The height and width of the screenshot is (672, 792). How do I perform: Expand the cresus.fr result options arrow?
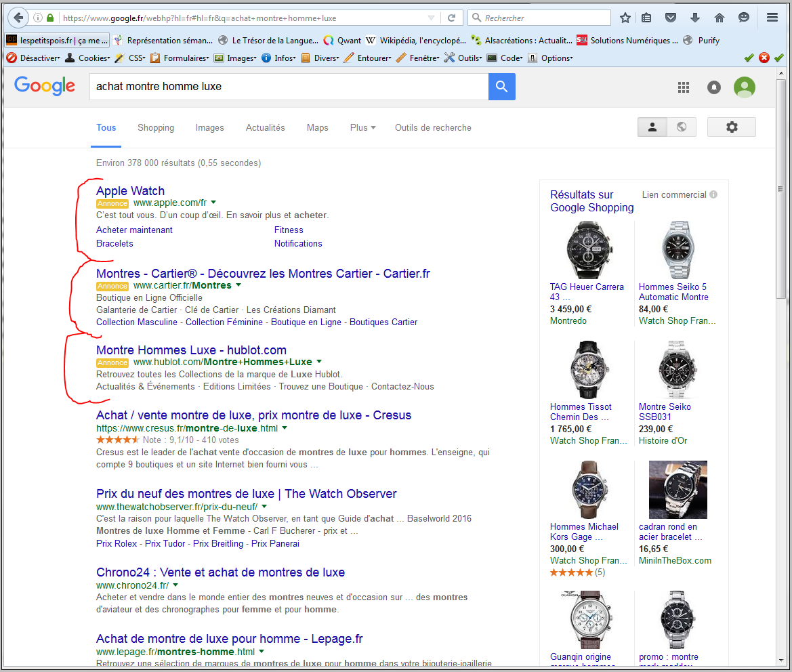[285, 427]
